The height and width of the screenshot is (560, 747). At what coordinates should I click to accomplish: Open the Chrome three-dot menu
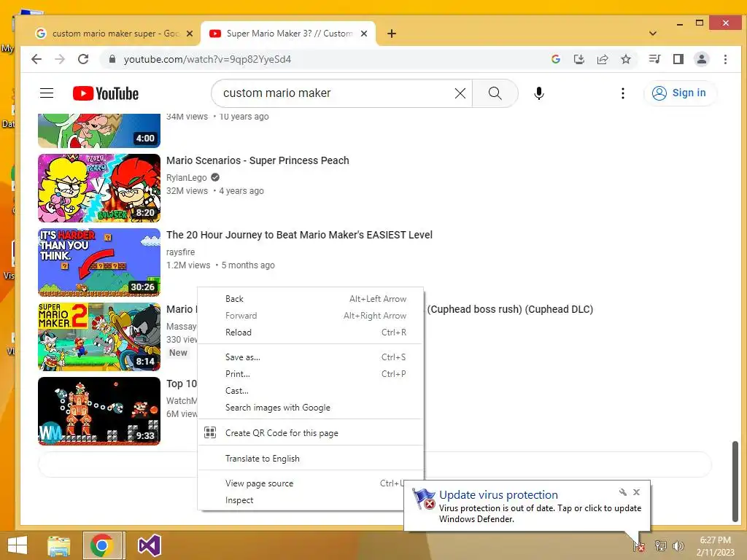725,59
